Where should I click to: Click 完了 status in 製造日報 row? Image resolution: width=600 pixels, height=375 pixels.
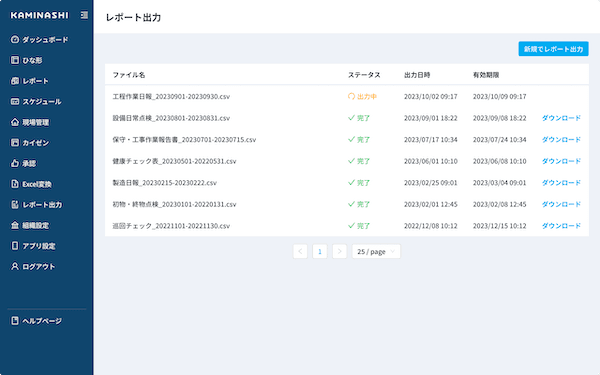click(364, 183)
